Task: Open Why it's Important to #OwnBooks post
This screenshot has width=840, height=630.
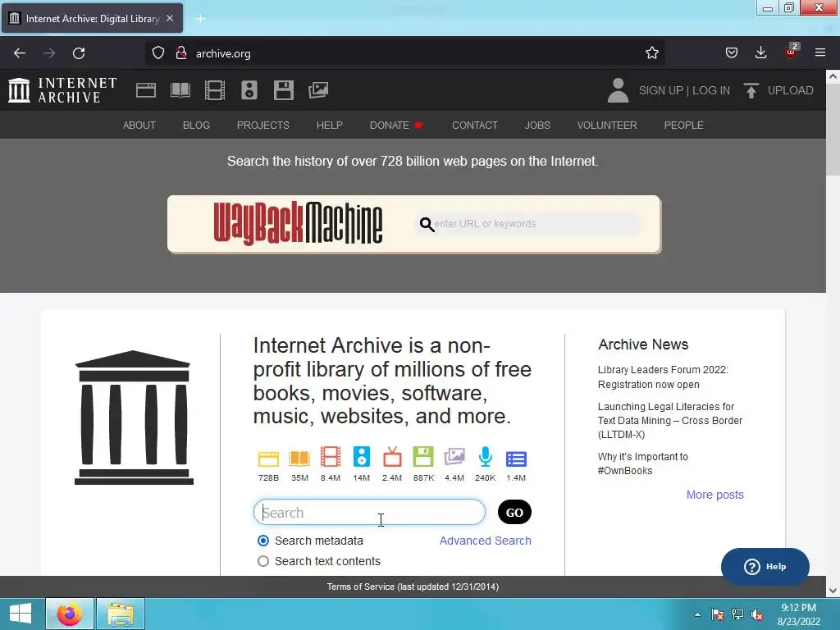Action: [643, 463]
